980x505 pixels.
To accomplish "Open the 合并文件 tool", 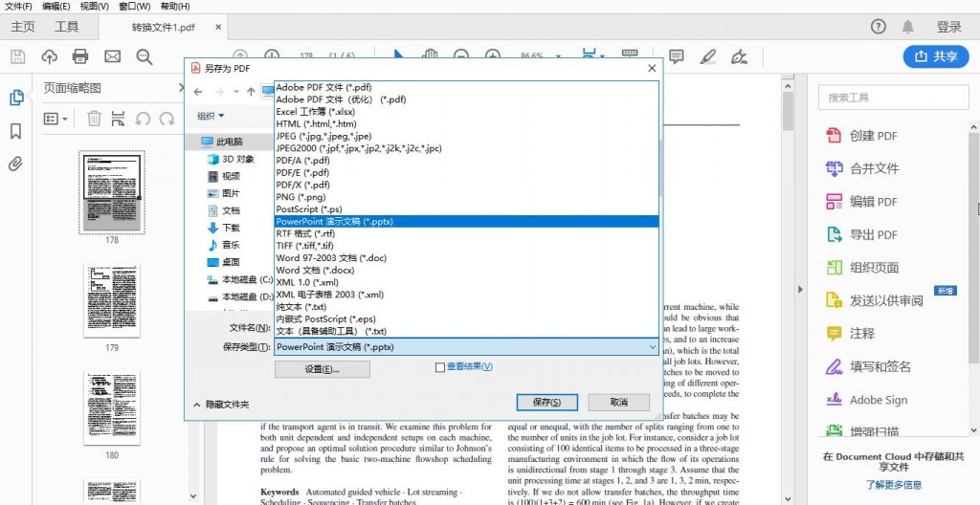I will click(x=862, y=168).
